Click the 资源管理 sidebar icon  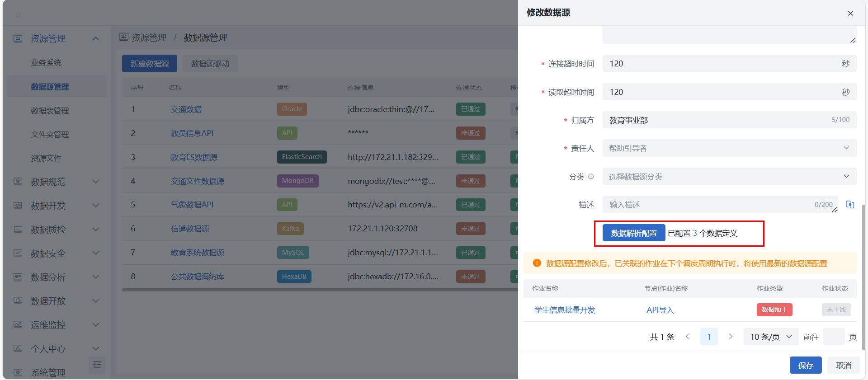coord(18,39)
